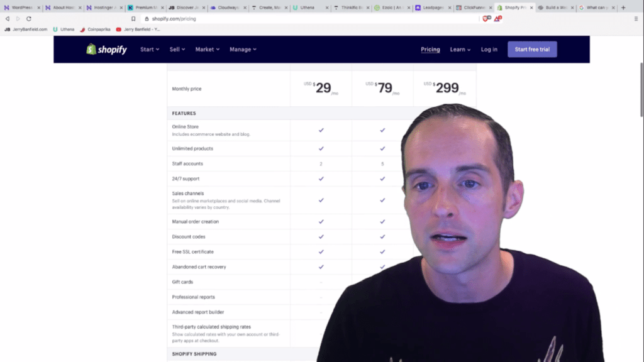Open the Pricing link in Shopify header
Viewport: 644px width, 362px height.
[430, 49]
